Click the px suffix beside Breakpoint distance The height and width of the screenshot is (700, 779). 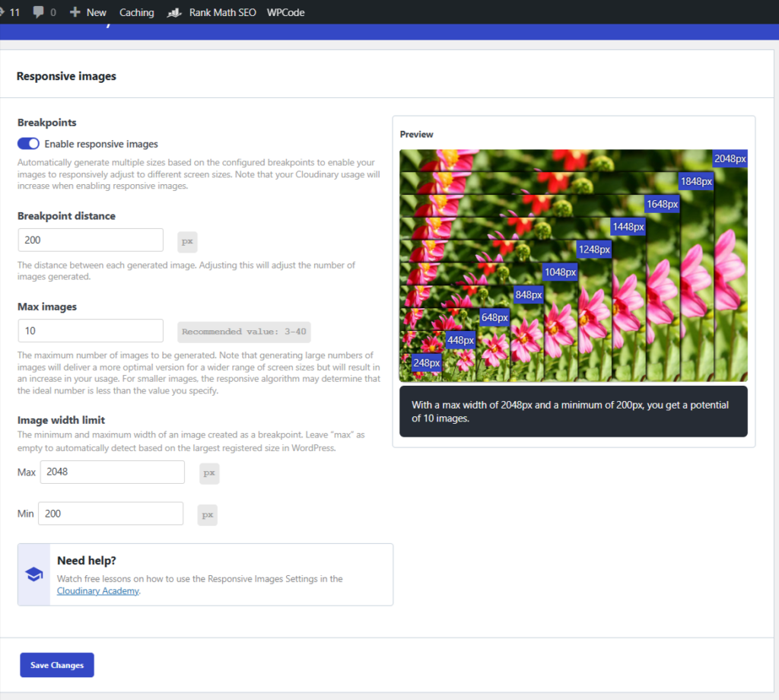(187, 241)
